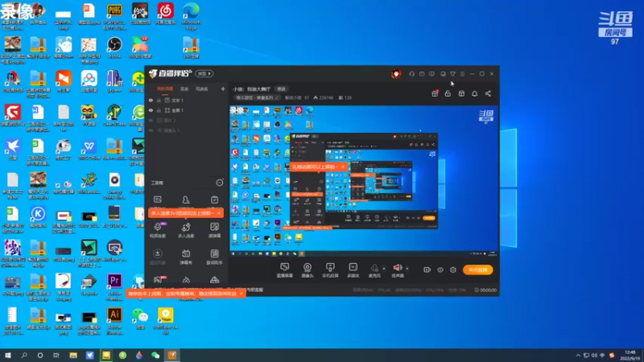Click the share icon above preview
The height and width of the screenshot is (362, 644).
(x=488, y=93)
